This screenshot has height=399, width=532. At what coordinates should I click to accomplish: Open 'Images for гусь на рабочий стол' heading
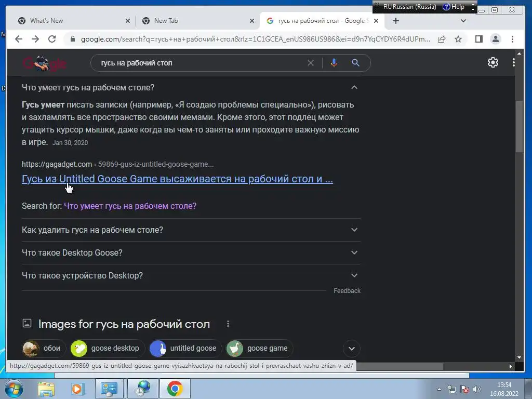[x=124, y=324]
